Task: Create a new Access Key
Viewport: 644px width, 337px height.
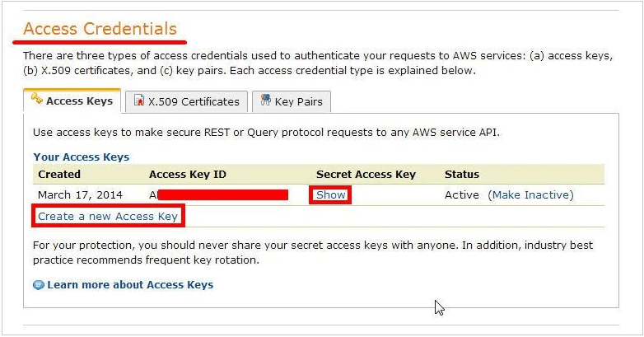Action: click(108, 217)
